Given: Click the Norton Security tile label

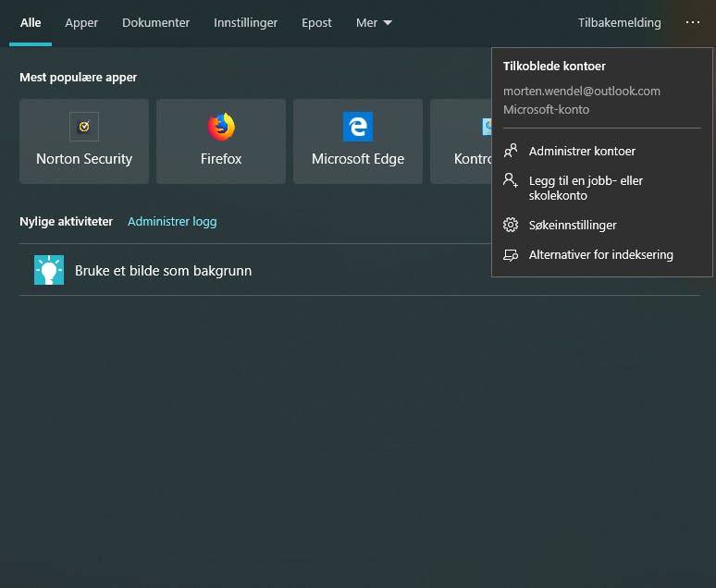Looking at the screenshot, I should pos(84,158).
